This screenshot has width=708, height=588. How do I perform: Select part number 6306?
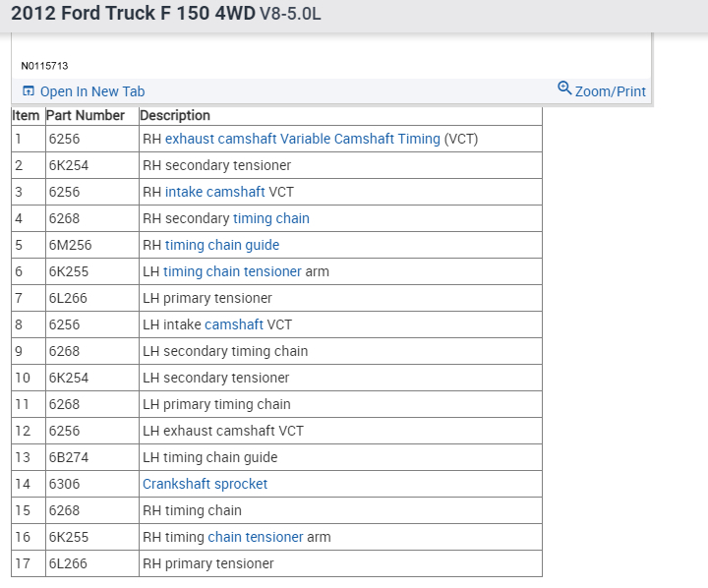click(64, 484)
